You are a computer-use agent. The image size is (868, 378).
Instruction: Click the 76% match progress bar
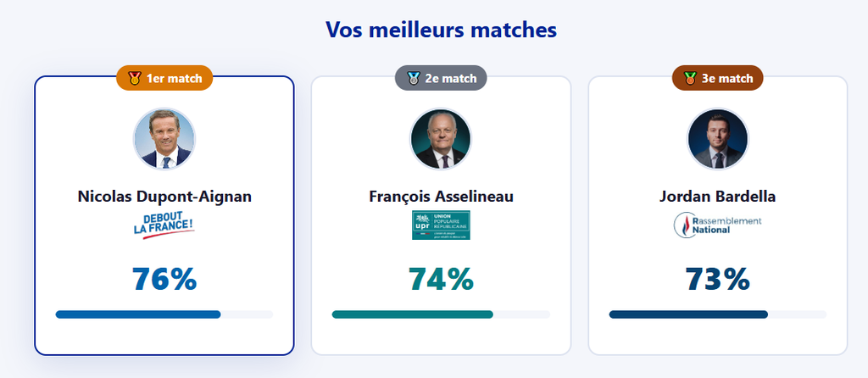[x=164, y=314]
